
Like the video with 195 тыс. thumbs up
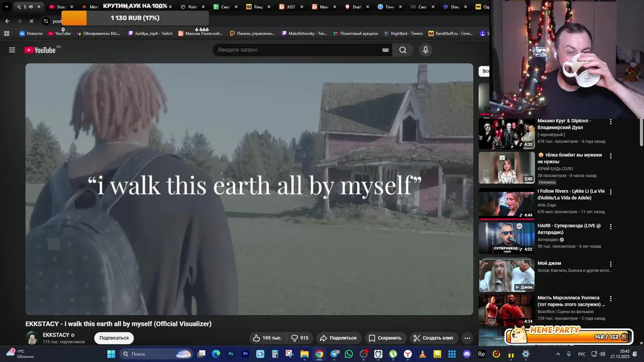click(x=267, y=338)
